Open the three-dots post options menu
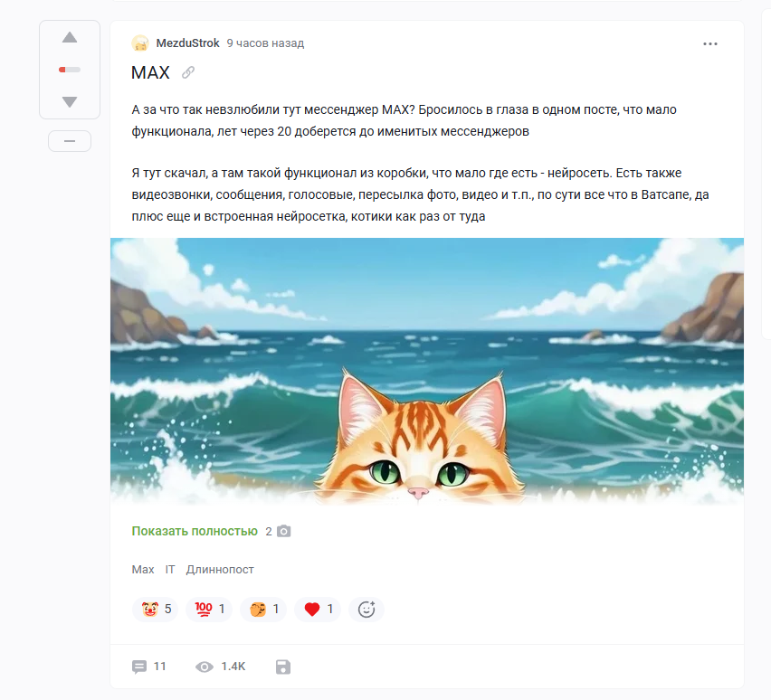Screen dimensions: 771x700 [x=710, y=43]
